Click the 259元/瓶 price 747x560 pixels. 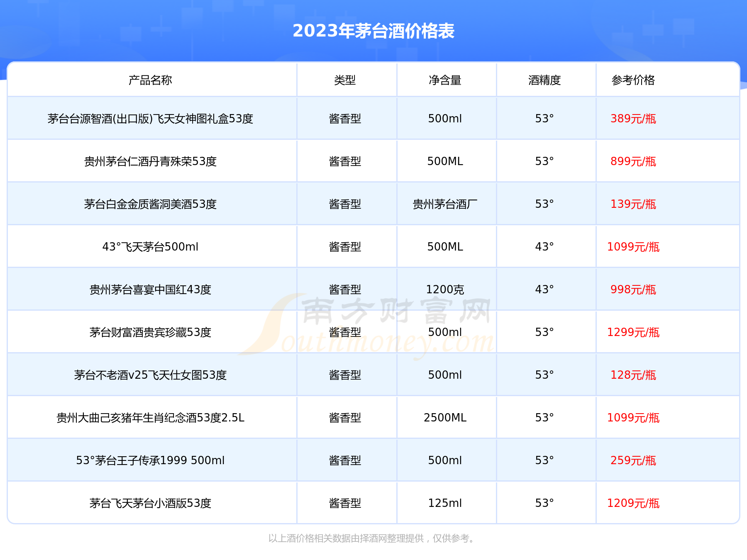[x=633, y=461]
